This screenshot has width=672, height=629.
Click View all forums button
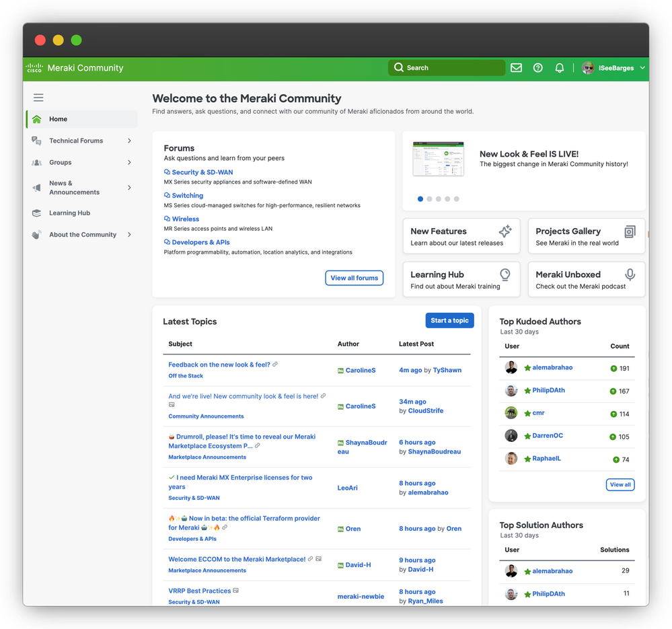(354, 278)
